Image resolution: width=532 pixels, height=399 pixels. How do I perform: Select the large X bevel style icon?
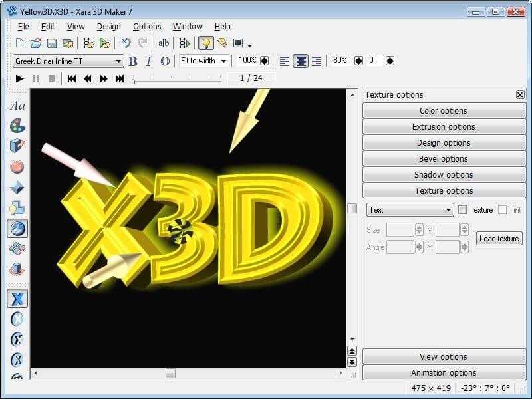tap(17, 299)
